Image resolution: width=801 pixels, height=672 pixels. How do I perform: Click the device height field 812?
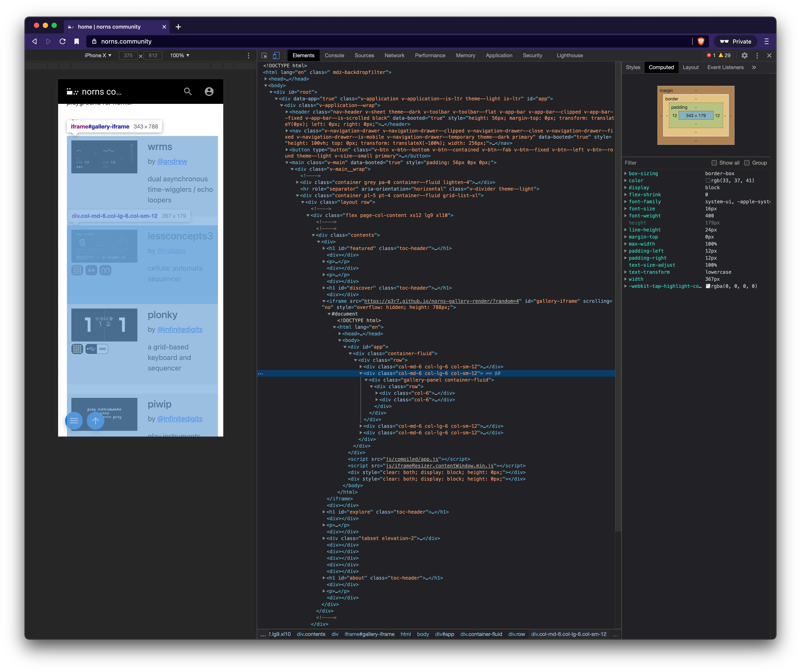(153, 56)
